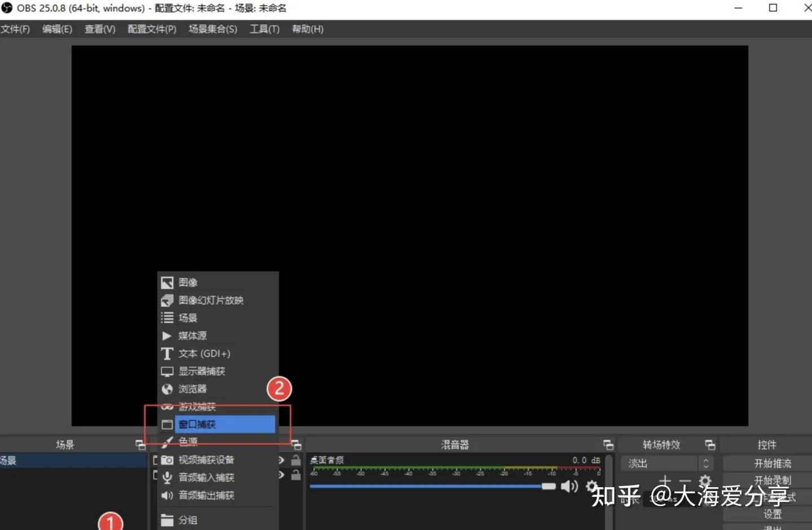Open the 工具(T) menu
The width and height of the screenshot is (812, 530).
pyautogui.click(x=264, y=29)
